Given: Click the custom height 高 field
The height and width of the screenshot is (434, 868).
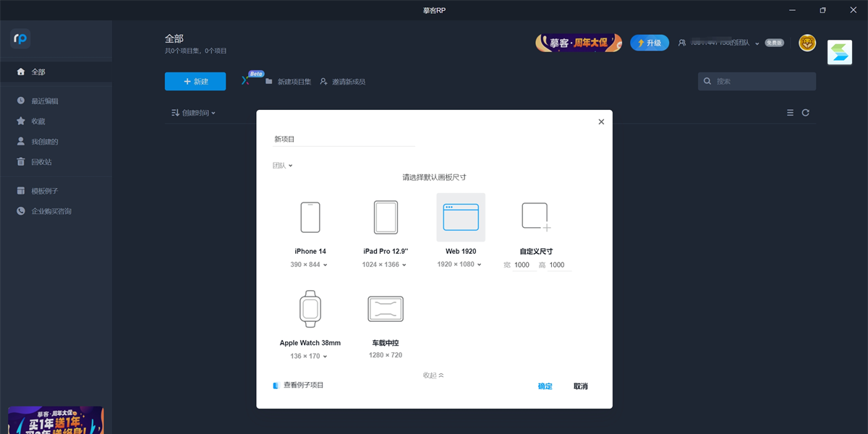Looking at the screenshot, I should point(558,265).
